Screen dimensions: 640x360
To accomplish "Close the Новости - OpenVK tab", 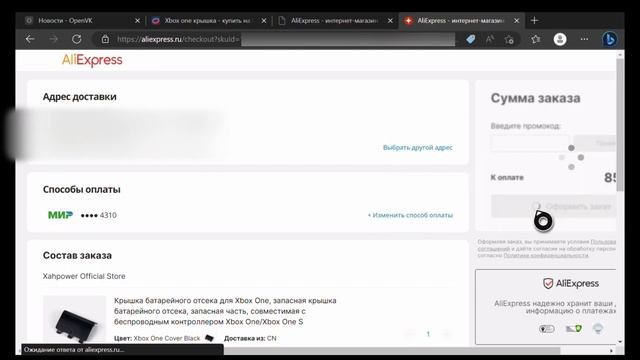I will pos(137,20).
